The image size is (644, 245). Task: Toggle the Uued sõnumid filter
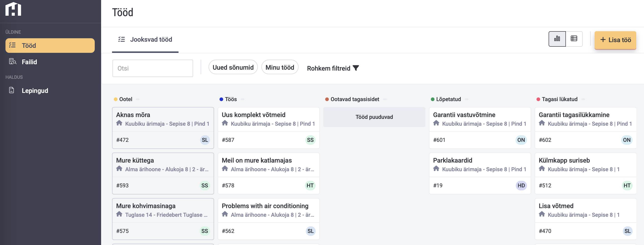[233, 67]
